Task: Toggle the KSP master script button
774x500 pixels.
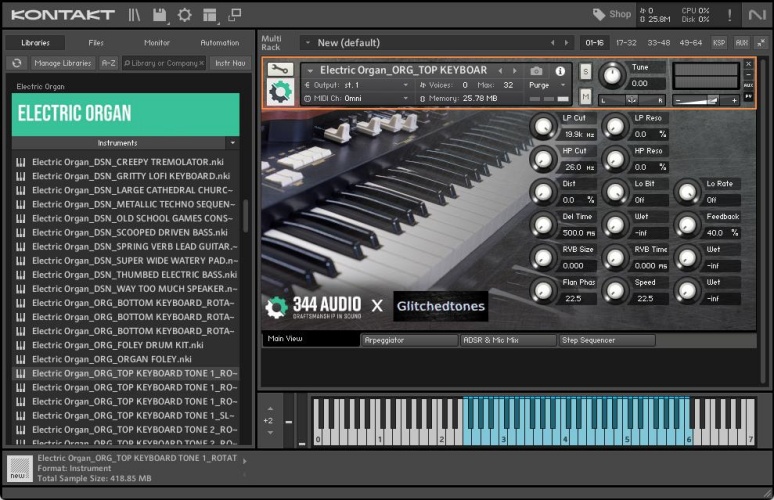Action: point(718,43)
